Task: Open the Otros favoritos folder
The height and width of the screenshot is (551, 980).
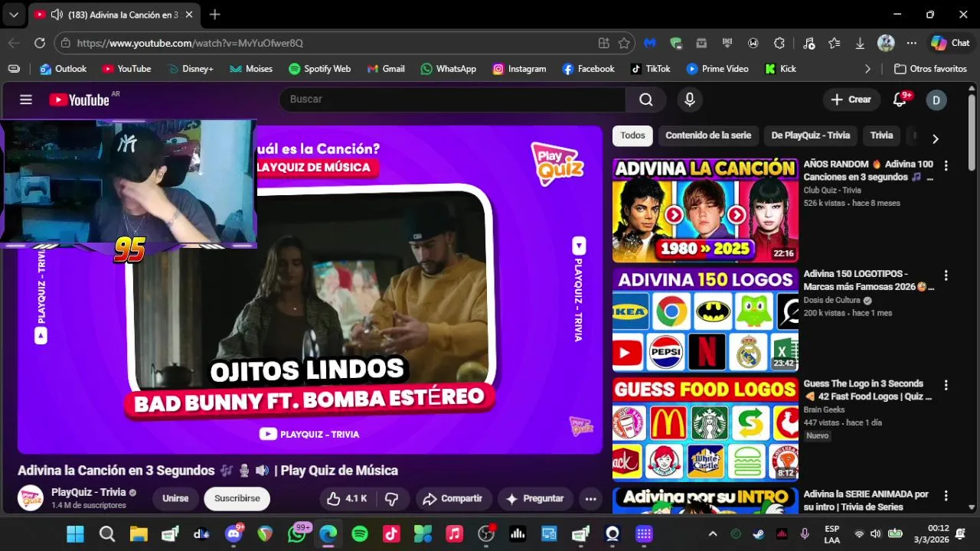Action: [930, 69]
